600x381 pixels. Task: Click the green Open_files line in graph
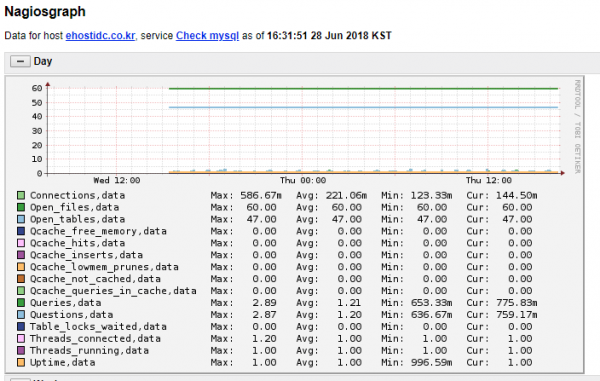click(364, 89)
